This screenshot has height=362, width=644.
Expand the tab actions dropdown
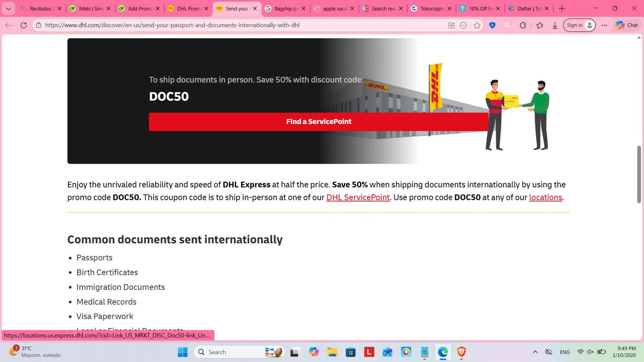point(8,9)
